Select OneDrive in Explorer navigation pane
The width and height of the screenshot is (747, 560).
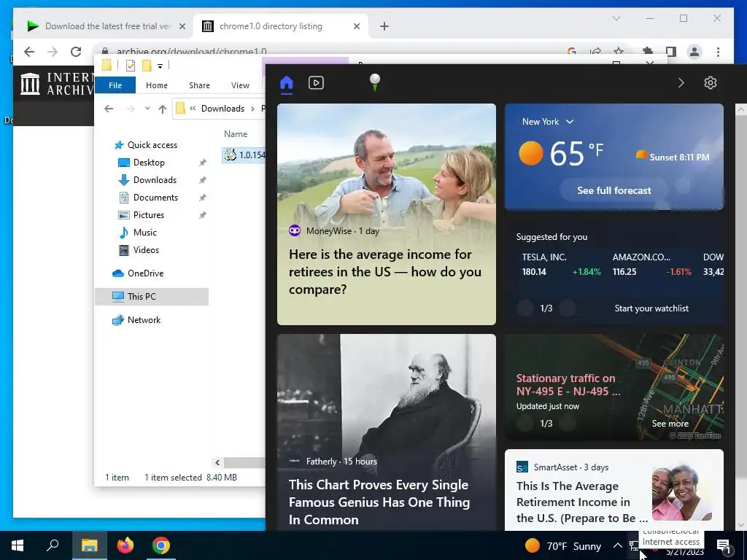145,273
